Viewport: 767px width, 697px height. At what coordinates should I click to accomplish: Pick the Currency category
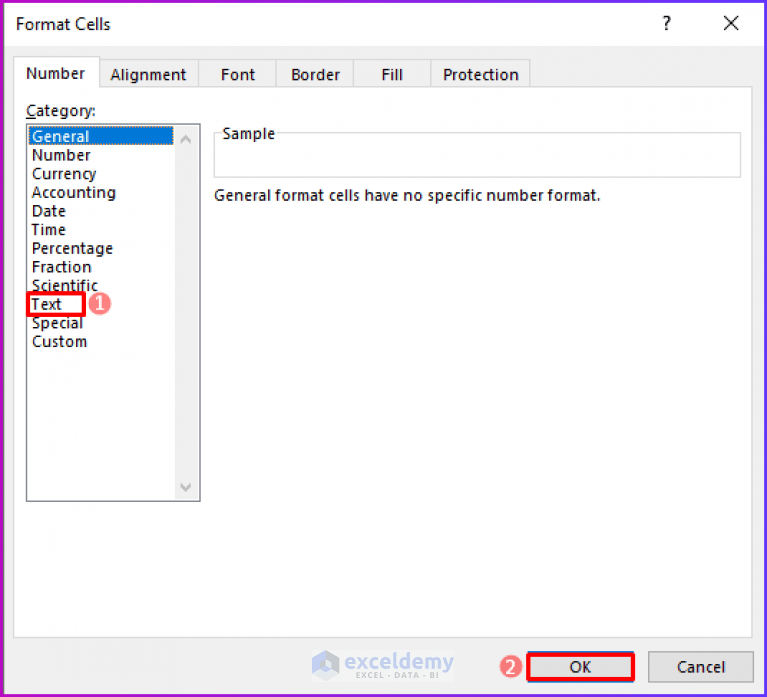coord(101,174)
